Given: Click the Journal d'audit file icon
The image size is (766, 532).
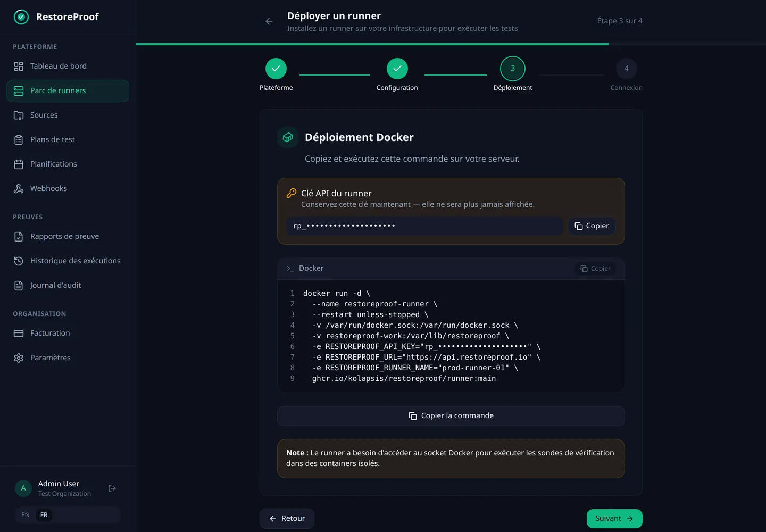Looking at the screenshot, I should click(x=19, y=286).
